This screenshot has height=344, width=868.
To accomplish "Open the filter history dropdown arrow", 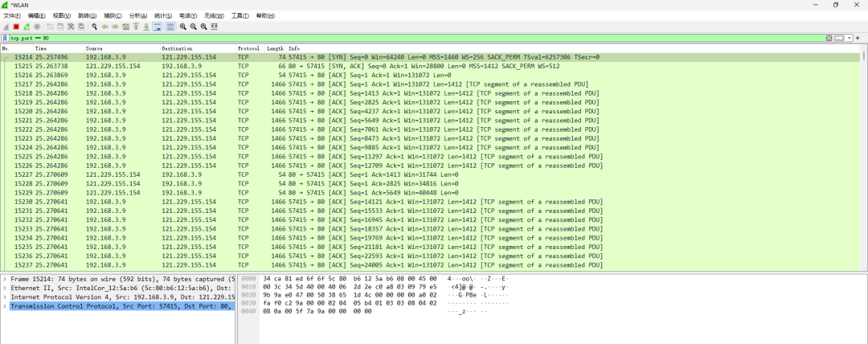I will pyautogui.click(x=850, y=39).
